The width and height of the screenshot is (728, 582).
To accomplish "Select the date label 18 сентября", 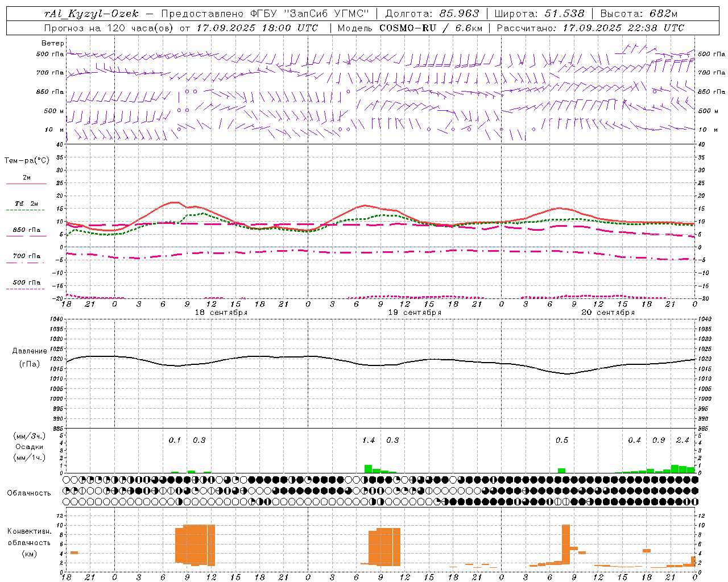I will 221,313.
